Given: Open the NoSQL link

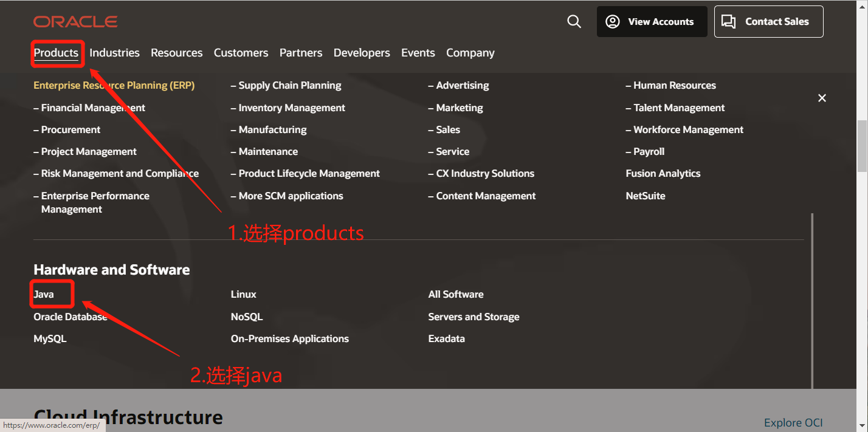Looking at the screenshot, I should pos(247,317).
